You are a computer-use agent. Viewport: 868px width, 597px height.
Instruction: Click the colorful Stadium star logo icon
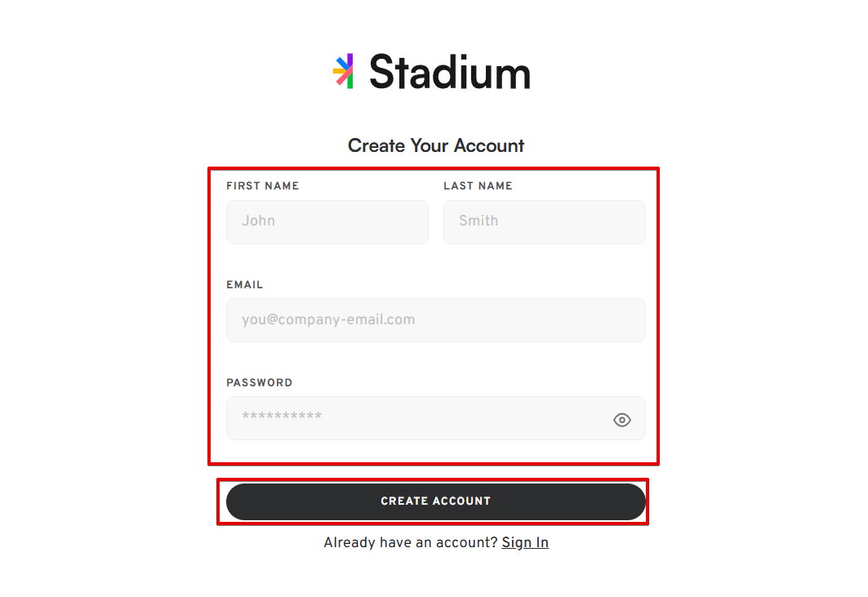point(343,71)
